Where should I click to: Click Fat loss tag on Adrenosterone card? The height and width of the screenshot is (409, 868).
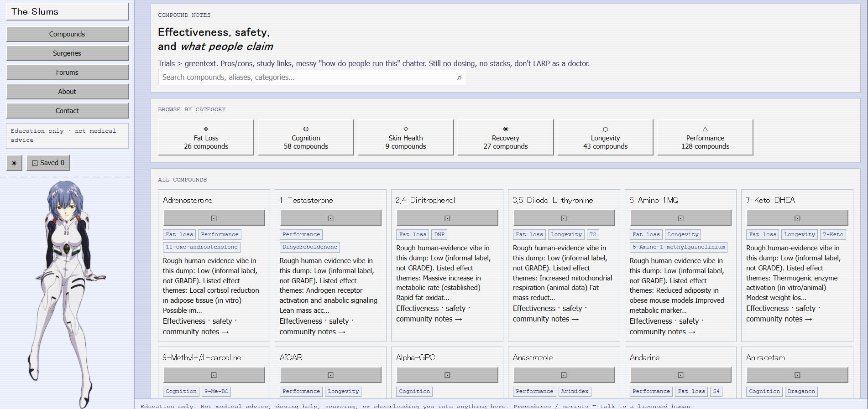pos(179,234)
